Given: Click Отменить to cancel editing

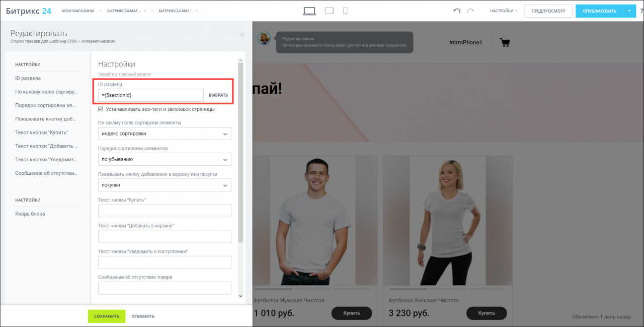Looking at the screenshot, I should pyautogui.click(x=143, y=316).
